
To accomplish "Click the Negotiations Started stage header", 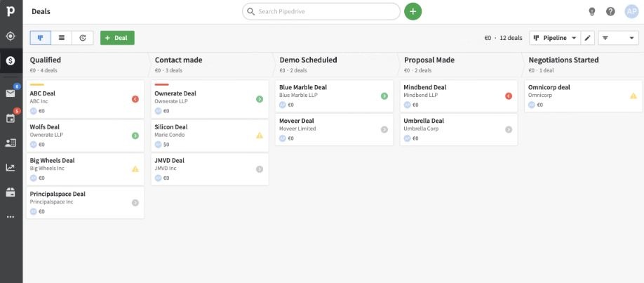I will (563, 60).
